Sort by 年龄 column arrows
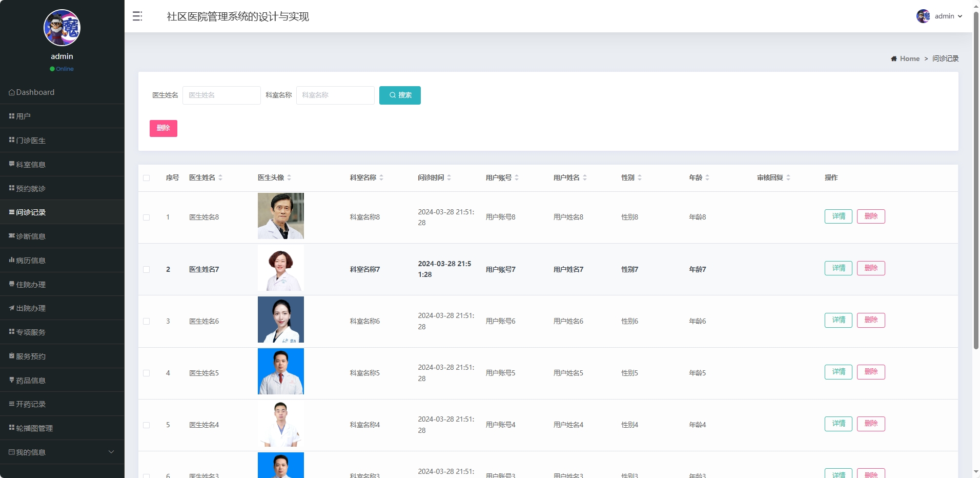 [x=707, y=177]
